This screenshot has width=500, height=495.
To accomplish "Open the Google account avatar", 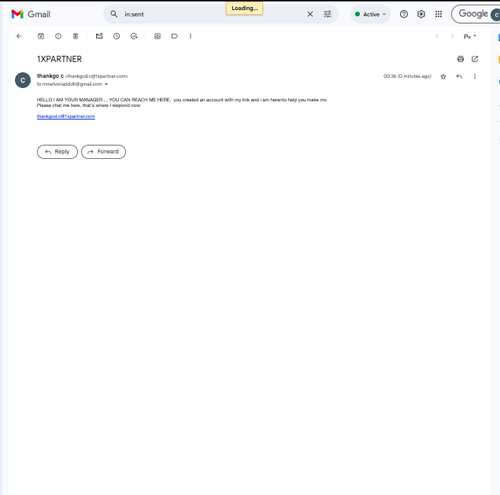I will tap(496, 15).
